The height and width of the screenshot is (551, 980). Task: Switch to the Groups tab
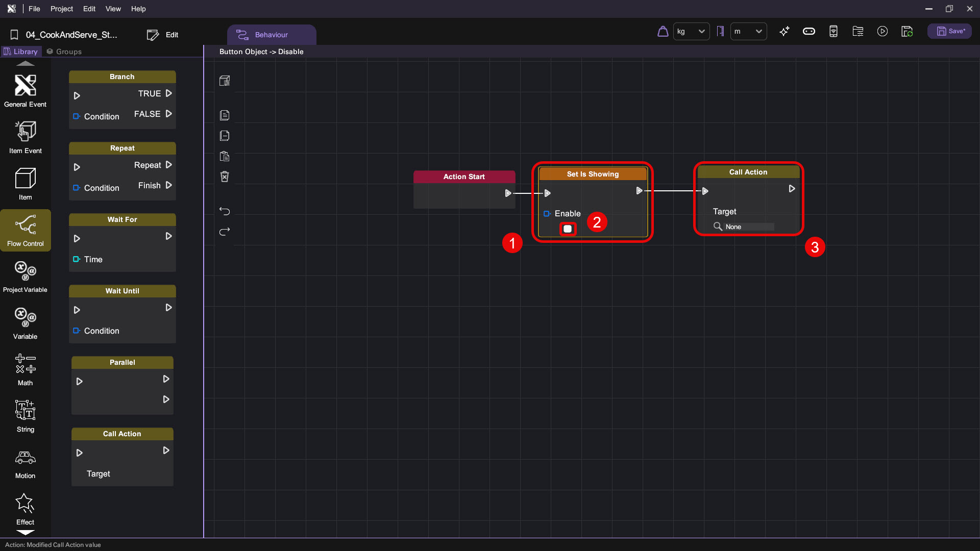click(x=64, y=52)
